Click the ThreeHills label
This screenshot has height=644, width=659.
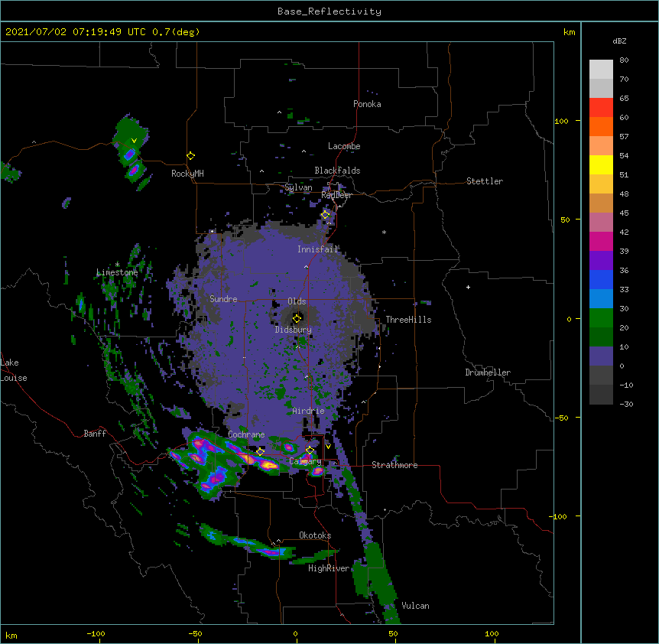tap(408, 320)
